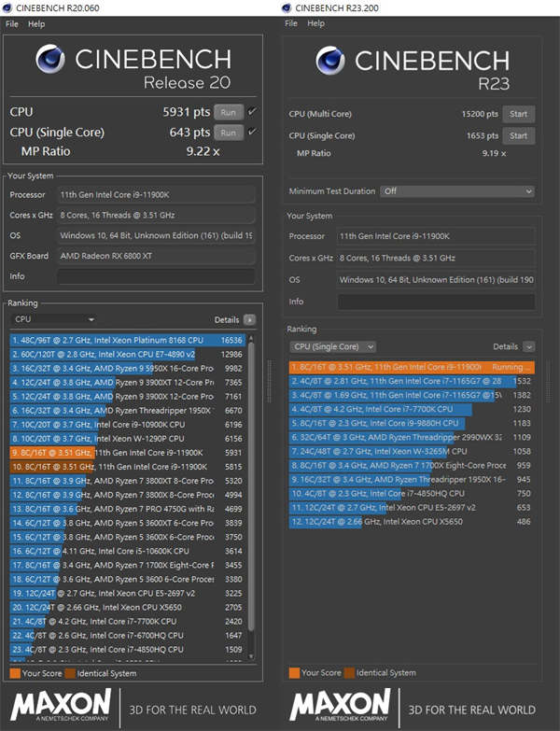
Task: Start the R23 CPU (Multi Core) test
Action: click(x=519, y=114)
